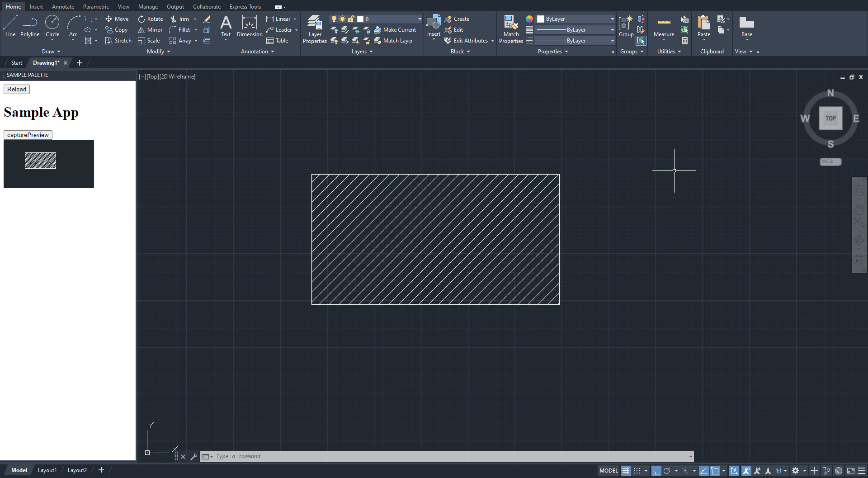Switch to the Insert ribbon tab
This screenshot has width=868, height=478.
[36, 7]
